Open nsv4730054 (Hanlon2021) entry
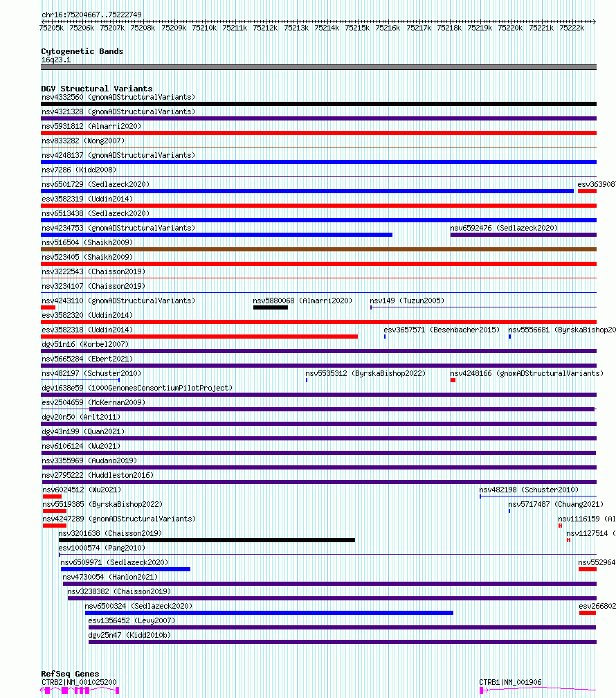Viewport: 616px width, 698px height. click(110, 577)
